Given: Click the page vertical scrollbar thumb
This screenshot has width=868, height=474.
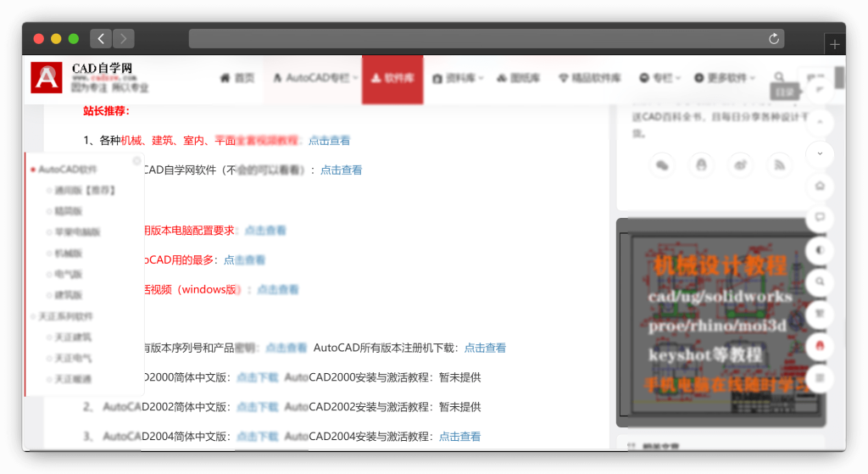Looking at the screenshot, I should [x=840, y=77].
